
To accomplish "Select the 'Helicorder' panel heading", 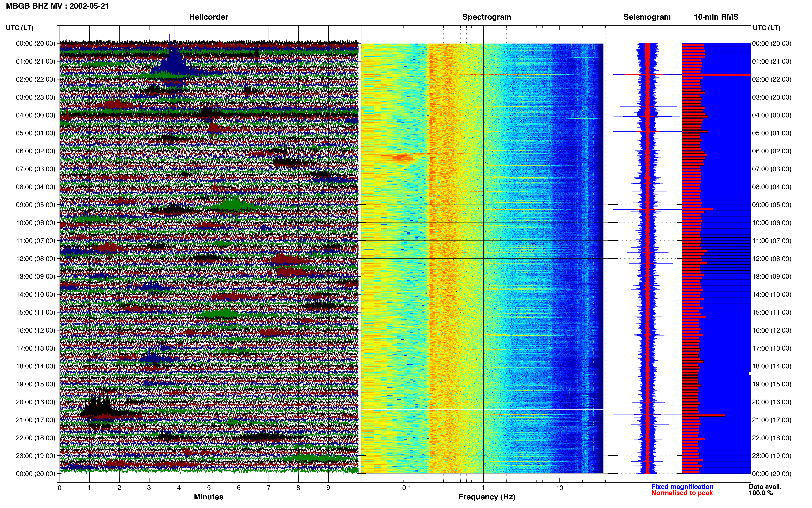I will coord(209,17).
